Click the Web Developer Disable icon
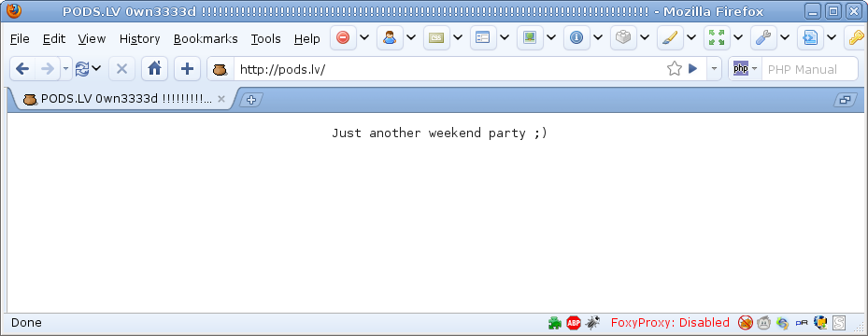The width and height of the screenshot is (868, 336). point(343,37)
